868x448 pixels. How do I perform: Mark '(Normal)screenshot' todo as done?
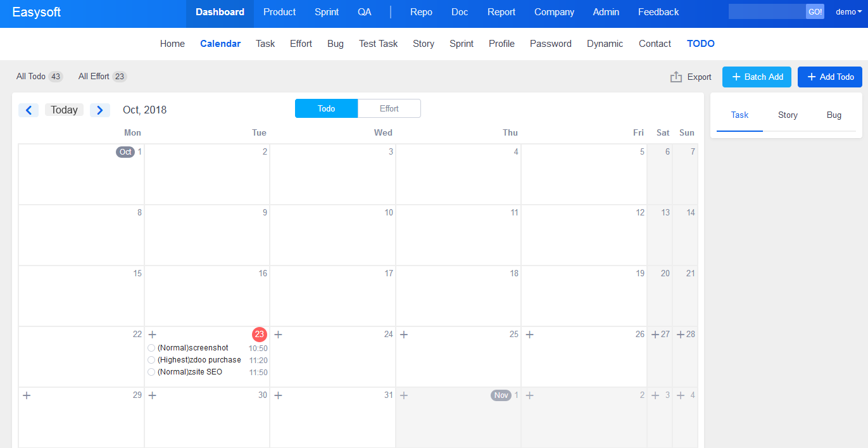point(151,348)
